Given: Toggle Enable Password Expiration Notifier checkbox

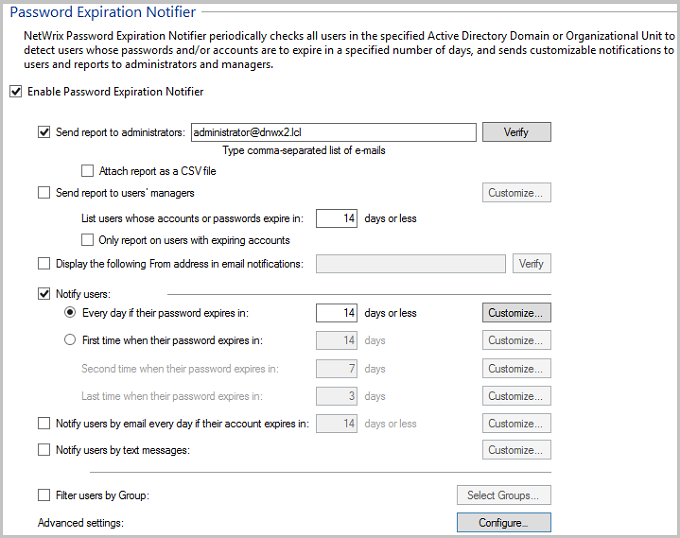Looking at the screenshot, I should click(x=16, y=92).
